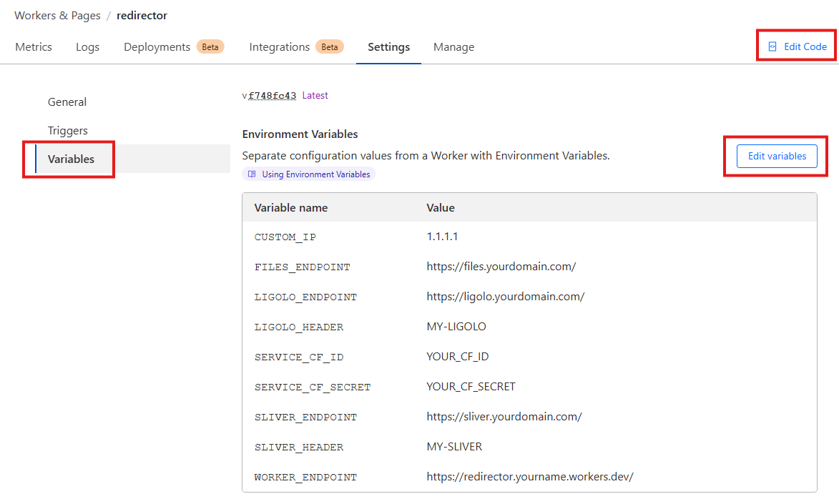Open the Manage tab
The image size is (839, 504).
pyautogui.click(x=453, y=47)
